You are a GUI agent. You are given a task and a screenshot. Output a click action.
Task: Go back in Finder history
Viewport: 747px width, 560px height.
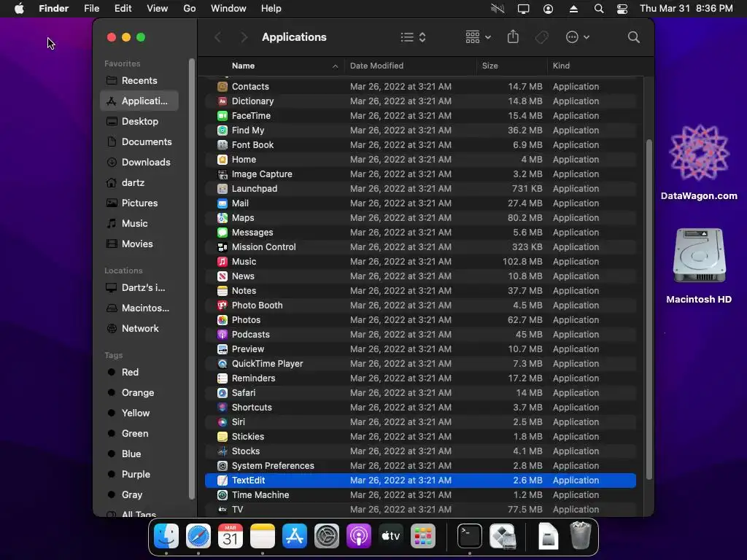coord(217,37)
